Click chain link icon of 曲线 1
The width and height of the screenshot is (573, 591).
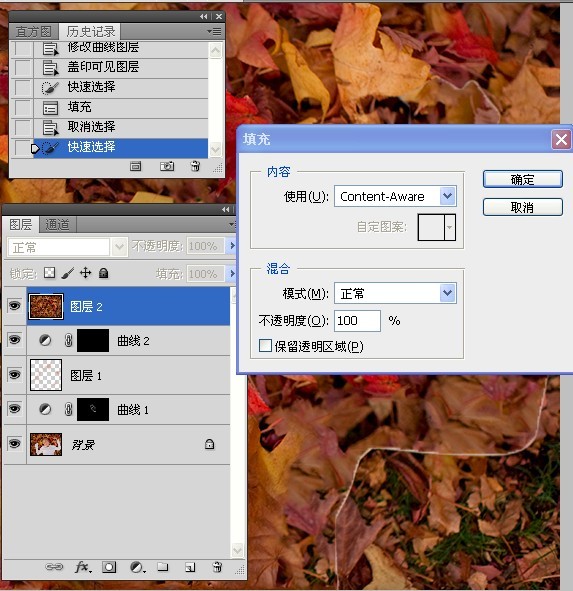(x=68, y=409)
